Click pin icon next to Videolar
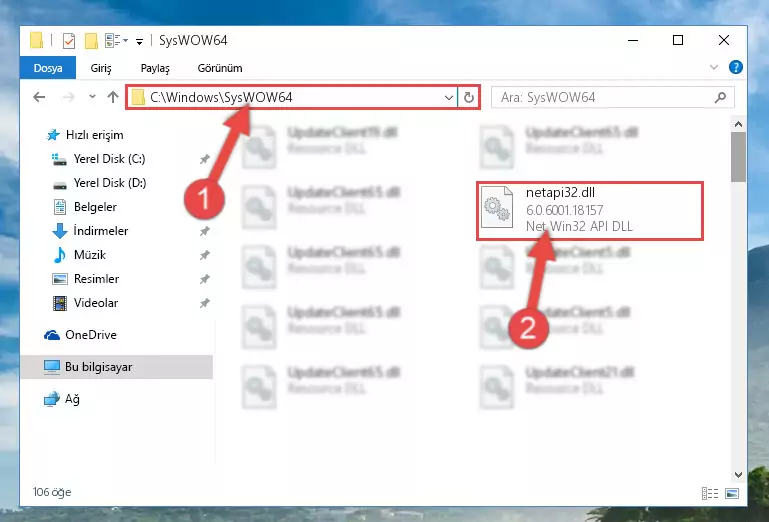This screenshot has width=769, height=522. point(205,303)
